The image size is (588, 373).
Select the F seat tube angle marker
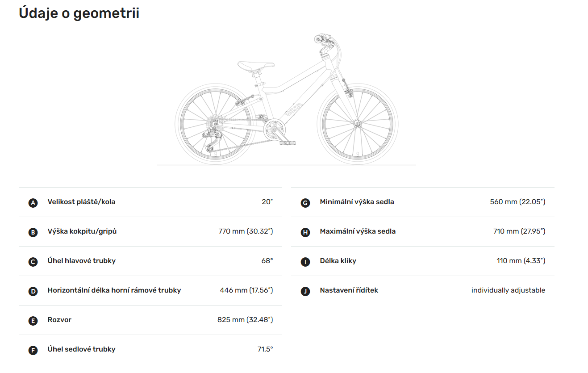click(33, 350)
